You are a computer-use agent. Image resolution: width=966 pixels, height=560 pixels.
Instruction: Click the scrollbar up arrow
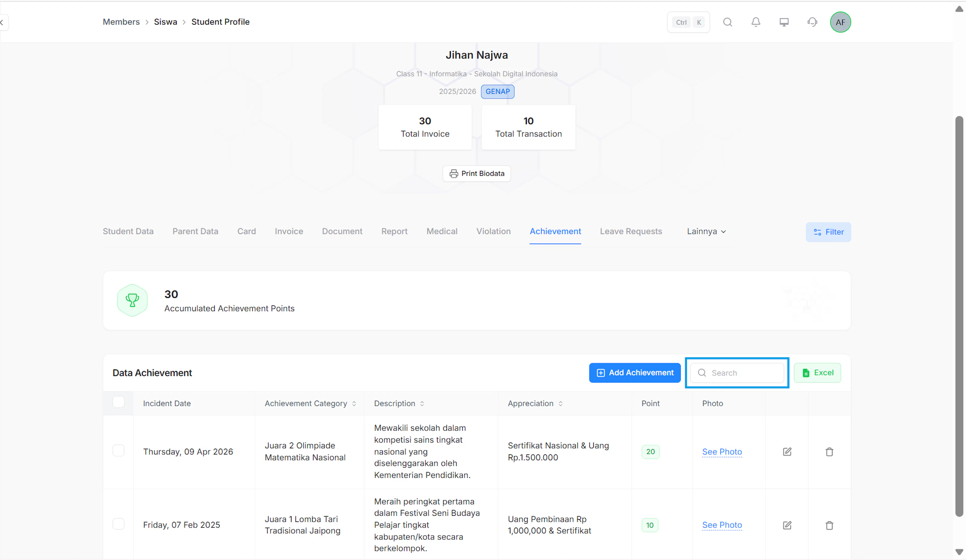click(959, 9)
